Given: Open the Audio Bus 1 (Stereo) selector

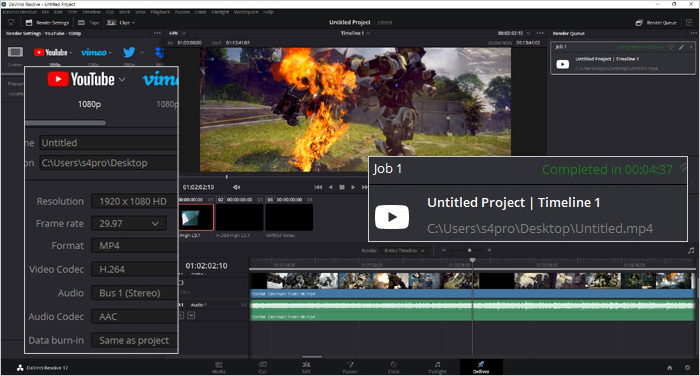Looking at the screenshot, I should point(134,293).
